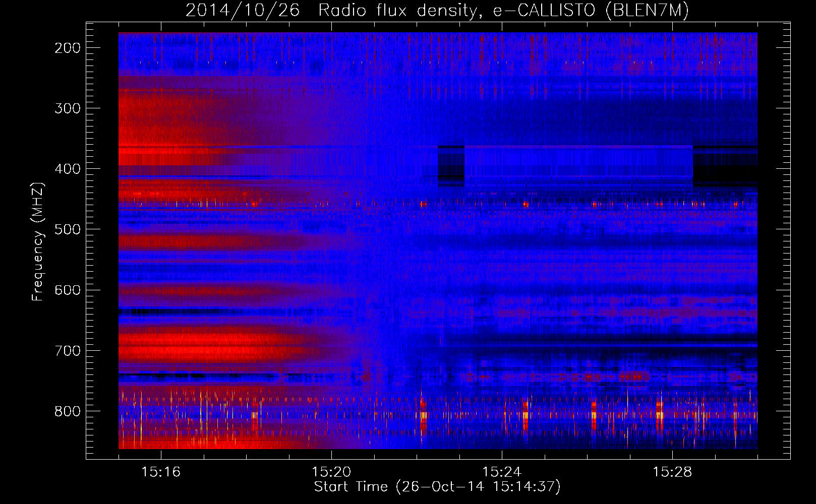The width and height of the screenshot is (816, 504).
Task: Click the '400' frequency tick label
Action: click(68, 169)
